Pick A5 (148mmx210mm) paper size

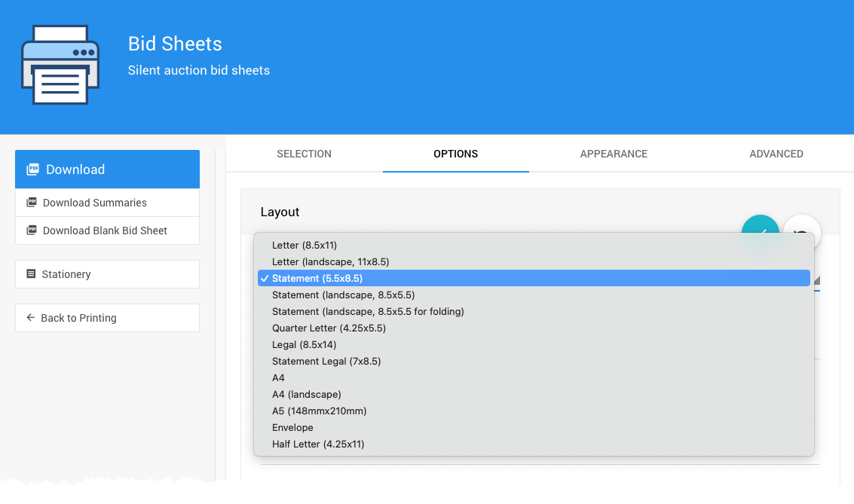(x=319, y=411)
